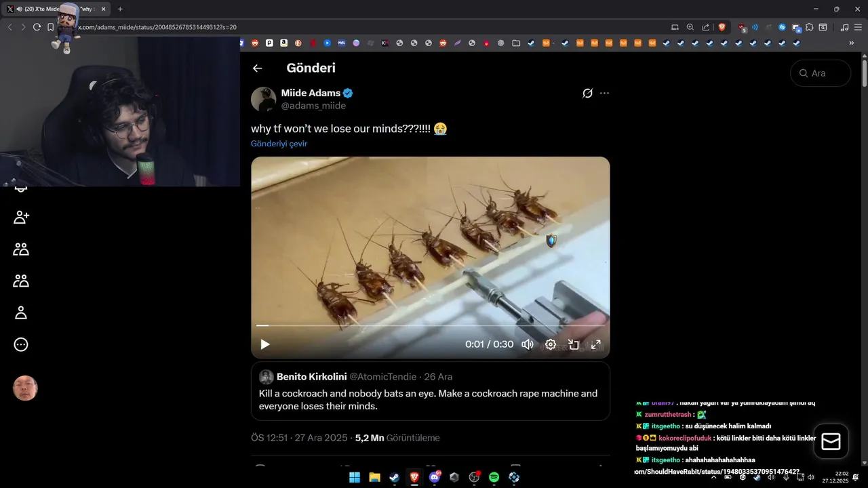Image resolution: width=868 pixels, height=488 pixels.
Task: Open Discord from the taskbar
Action: pyautogui.click(x=435, y=477)
